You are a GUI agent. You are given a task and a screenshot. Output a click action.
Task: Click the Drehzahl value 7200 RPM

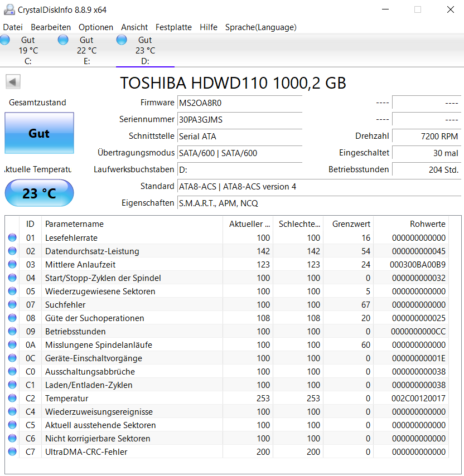coord(427,137)
